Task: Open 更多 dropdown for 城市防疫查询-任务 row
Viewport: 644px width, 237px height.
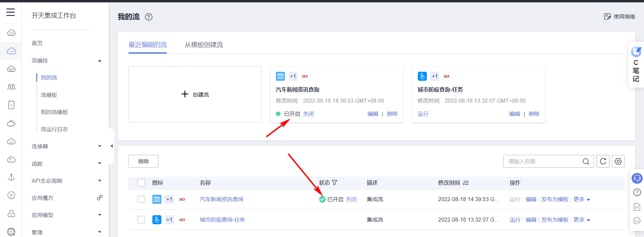Action: 582,220
